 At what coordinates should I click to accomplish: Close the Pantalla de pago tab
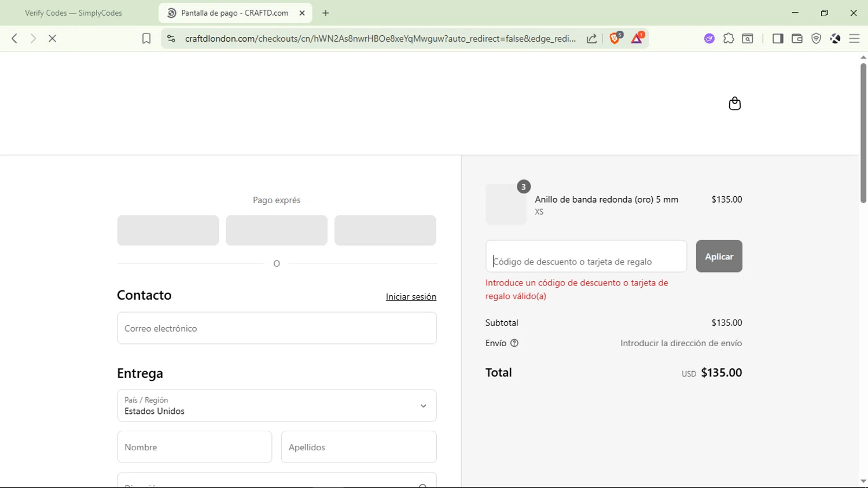tap(302, 13)
